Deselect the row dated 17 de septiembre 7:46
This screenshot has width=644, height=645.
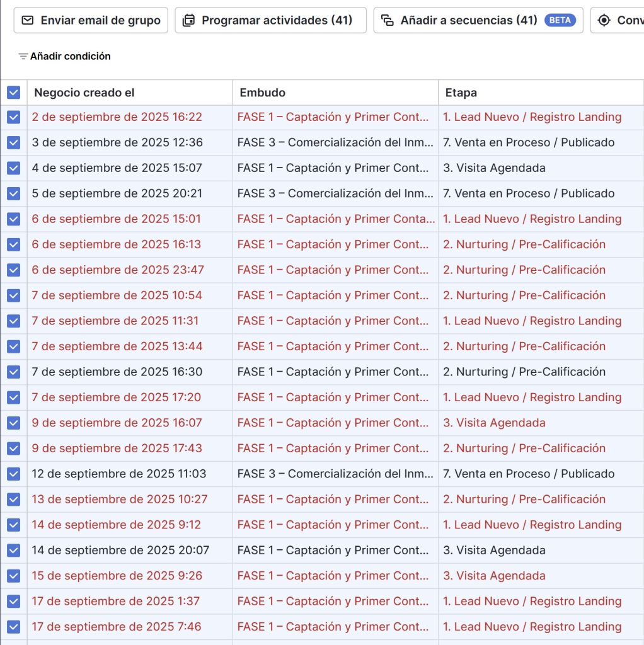13,627
